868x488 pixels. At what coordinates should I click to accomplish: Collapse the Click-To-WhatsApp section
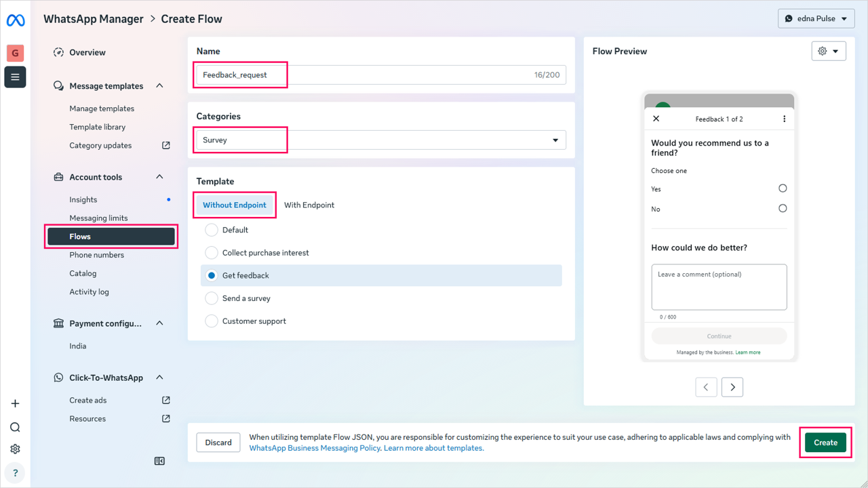coord(159,378)
